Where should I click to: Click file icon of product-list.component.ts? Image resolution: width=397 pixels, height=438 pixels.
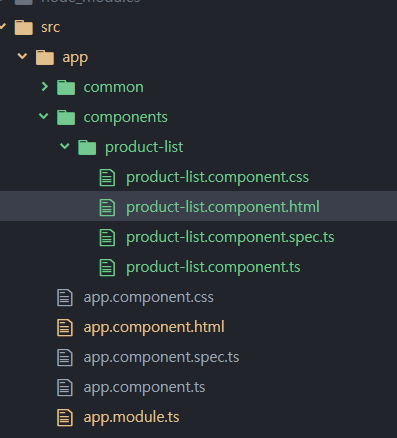coord(107,268)
